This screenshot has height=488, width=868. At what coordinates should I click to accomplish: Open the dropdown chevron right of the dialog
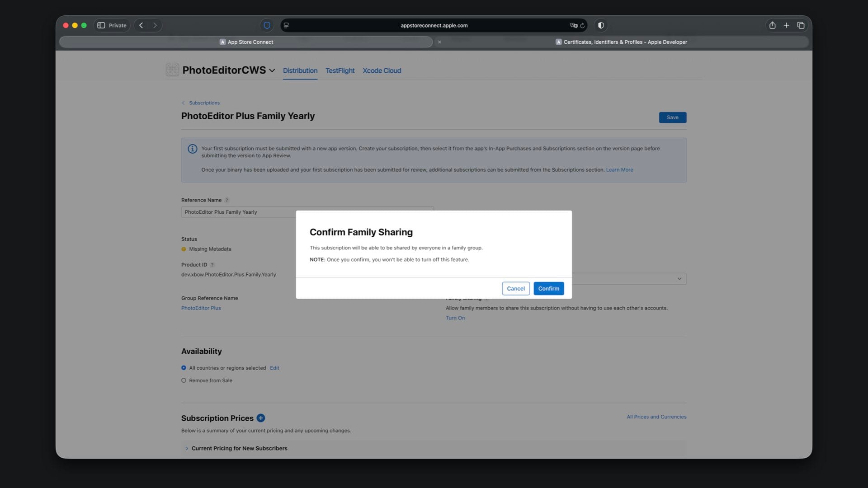(x=679, y=278)
